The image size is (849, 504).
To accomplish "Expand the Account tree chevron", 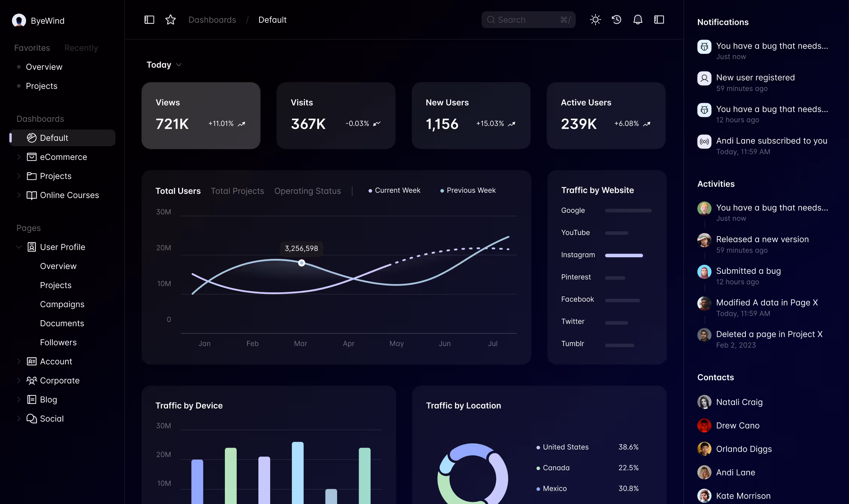I will (19, 361).
